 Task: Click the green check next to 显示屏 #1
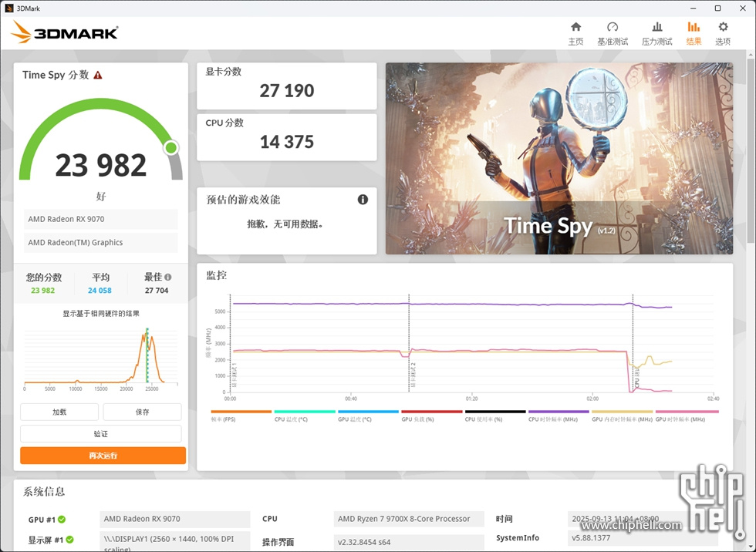click(69, 540)
